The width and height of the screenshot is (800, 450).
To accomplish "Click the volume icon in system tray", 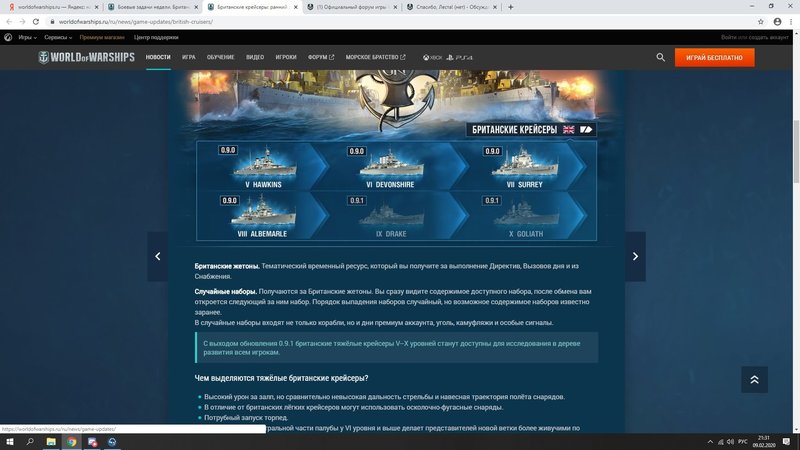I will [x=730, y=442].
